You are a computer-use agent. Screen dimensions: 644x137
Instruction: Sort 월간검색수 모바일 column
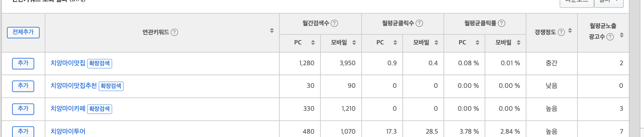(354, 43)
